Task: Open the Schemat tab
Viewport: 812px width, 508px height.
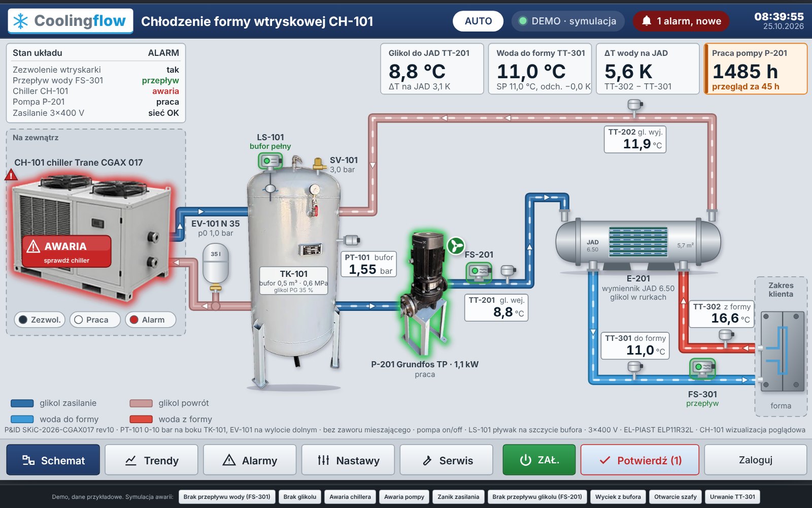Action: pyautogui.click(x=53, y=460)
